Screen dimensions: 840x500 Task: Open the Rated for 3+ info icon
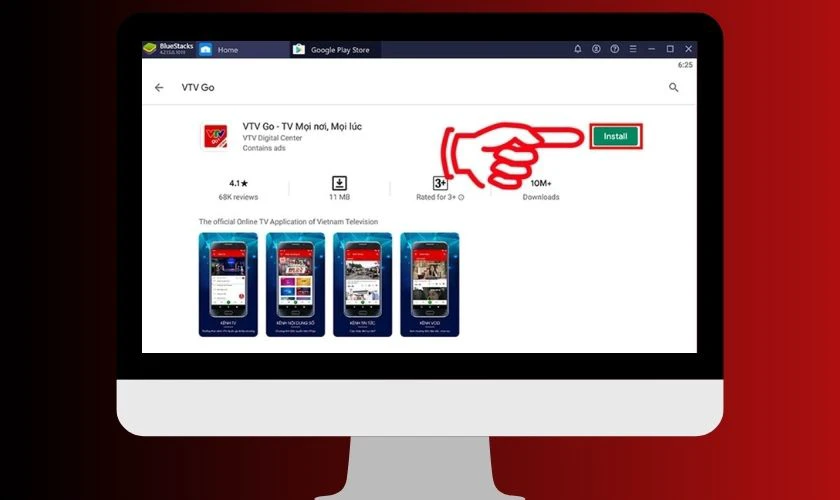pyautogui.click(x=461, y=197)
